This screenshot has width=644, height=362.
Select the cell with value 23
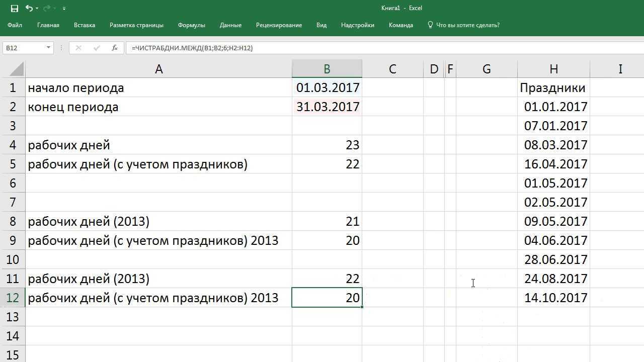pos(327,145)
